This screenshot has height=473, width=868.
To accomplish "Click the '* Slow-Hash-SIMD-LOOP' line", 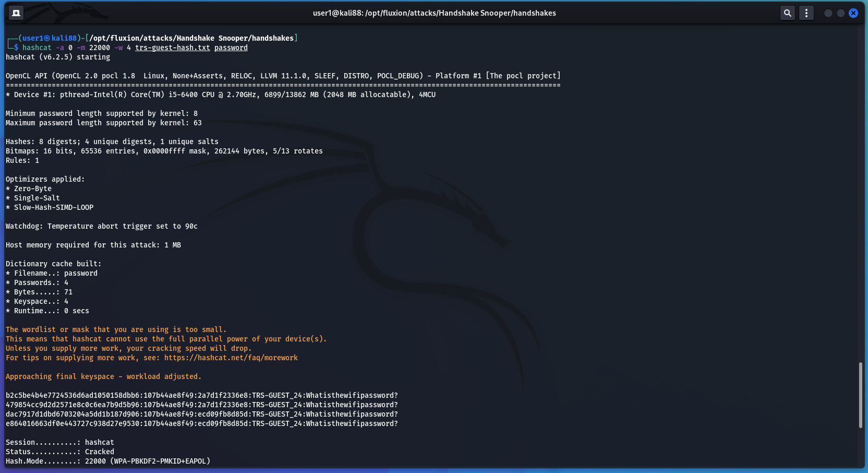I will tap(50, 207).
